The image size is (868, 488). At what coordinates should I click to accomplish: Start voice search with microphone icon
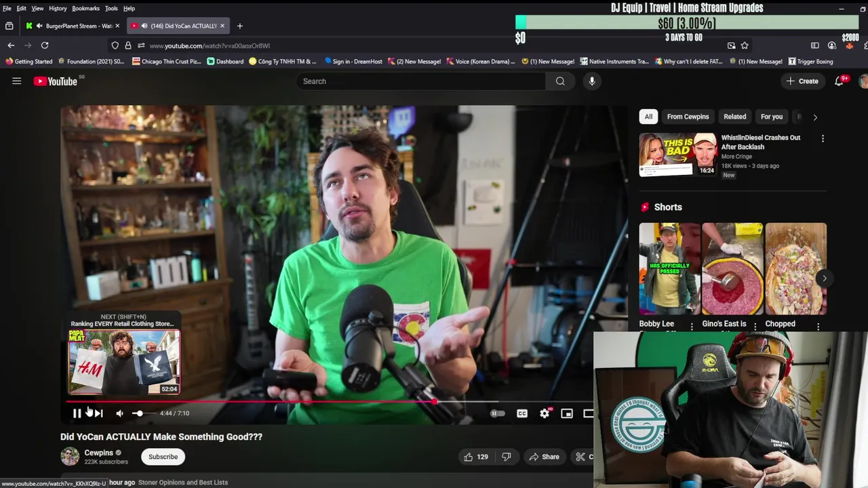[592, 81]
